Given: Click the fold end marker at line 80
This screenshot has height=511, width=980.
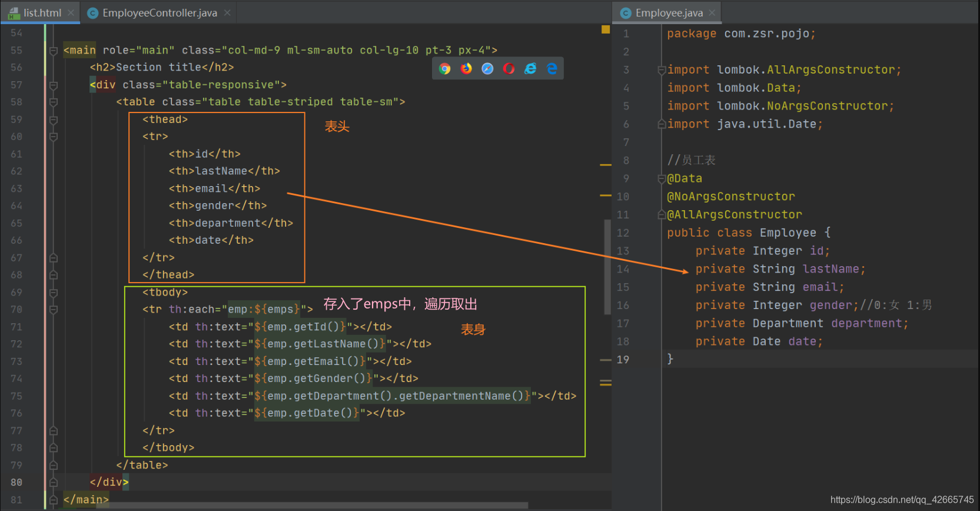Looking at the screenshot, I should pyautogui.click(x=54, y=483).
